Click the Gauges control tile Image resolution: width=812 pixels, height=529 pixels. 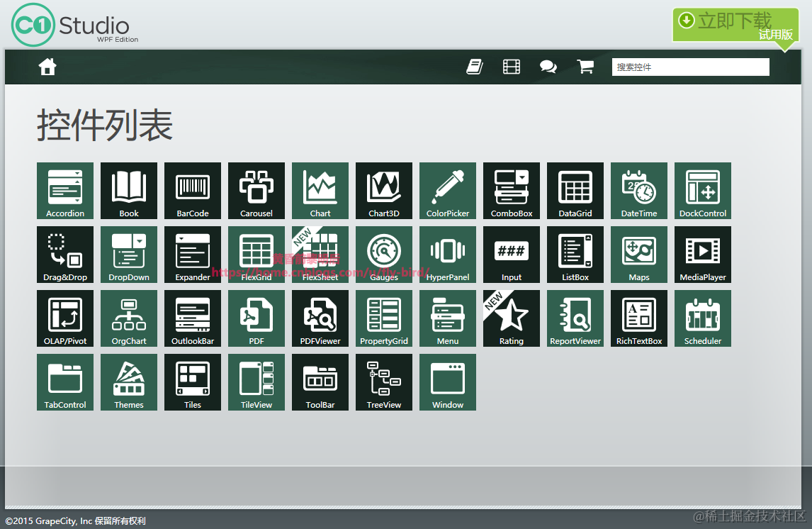pyautogui.click(x=384, y=255)
